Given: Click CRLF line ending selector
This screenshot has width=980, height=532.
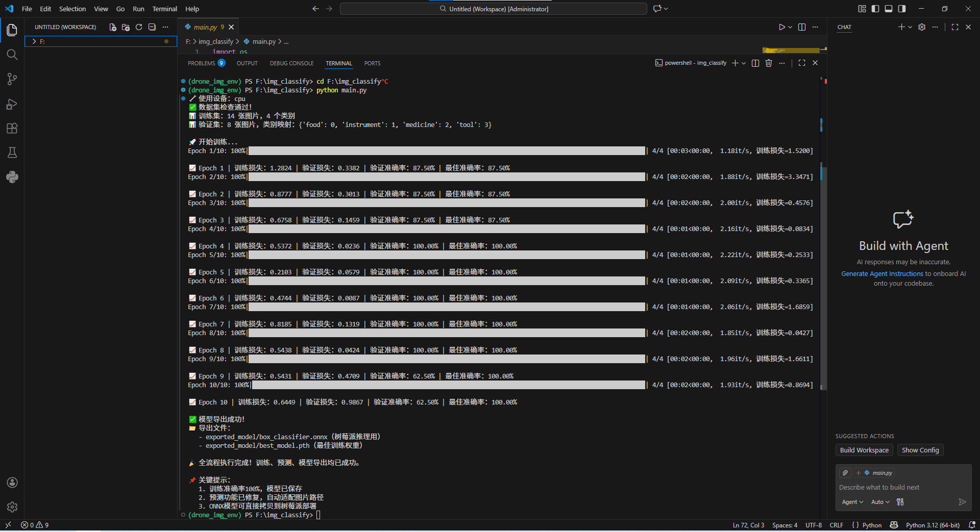Looking at the screenshot, I should point(836,525).
